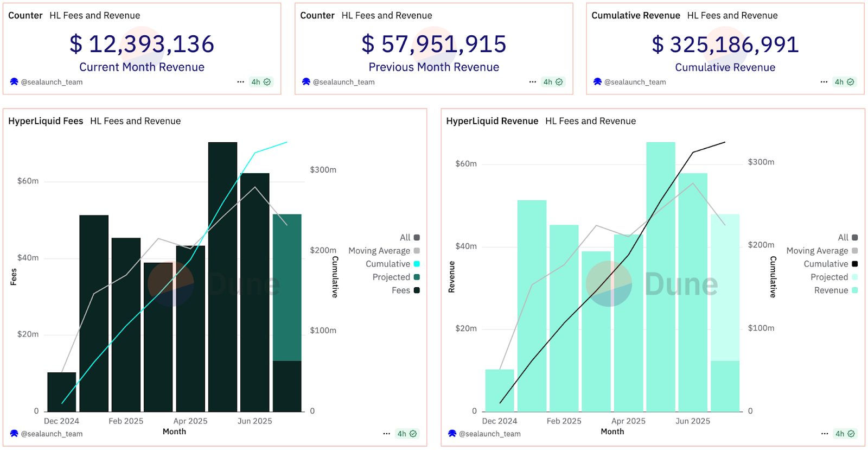
Task: Open @sealaunch_team profile on Cumulative Revenue card
Action: click(x=635, y=82)
